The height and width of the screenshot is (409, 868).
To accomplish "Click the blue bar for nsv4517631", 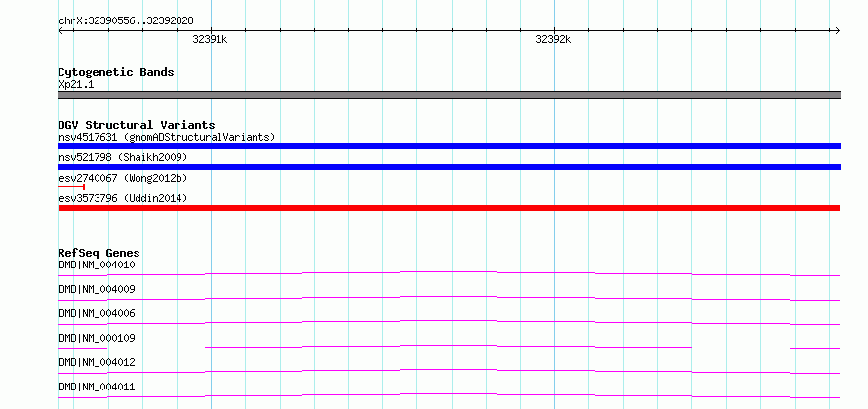I will [449, 146].
